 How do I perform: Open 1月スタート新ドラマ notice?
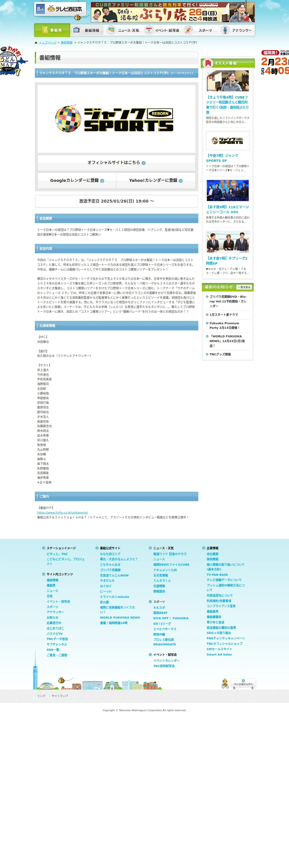pos(224,315)
